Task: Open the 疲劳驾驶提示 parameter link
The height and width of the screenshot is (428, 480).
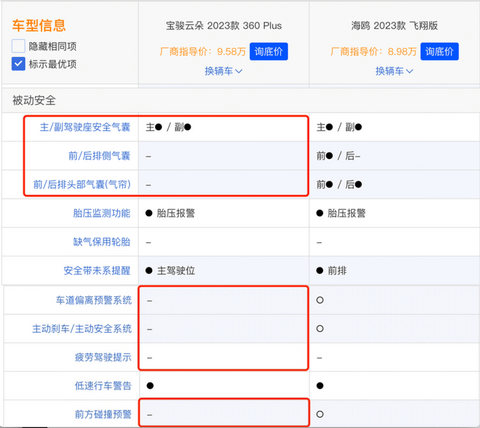Action: tap(103, 358)
